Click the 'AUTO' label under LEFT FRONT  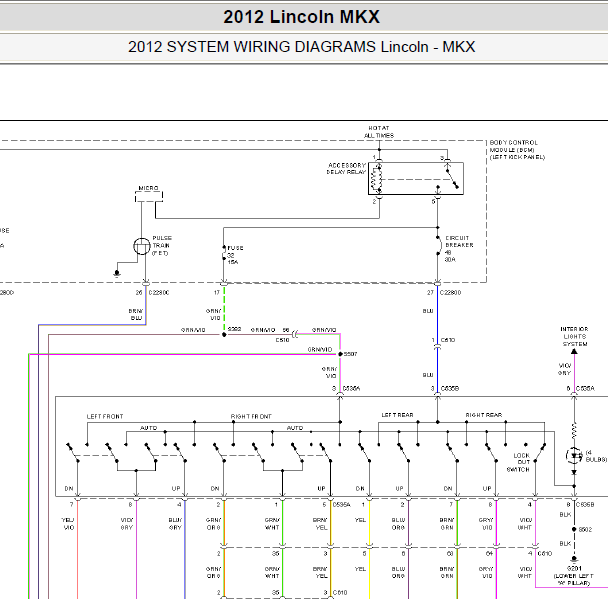click(x=149, y=428)
